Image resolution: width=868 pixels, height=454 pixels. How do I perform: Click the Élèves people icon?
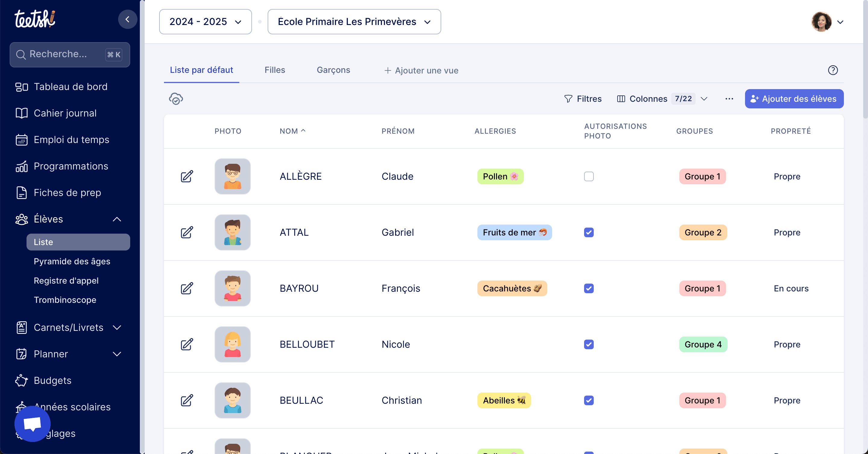(21, 219)
